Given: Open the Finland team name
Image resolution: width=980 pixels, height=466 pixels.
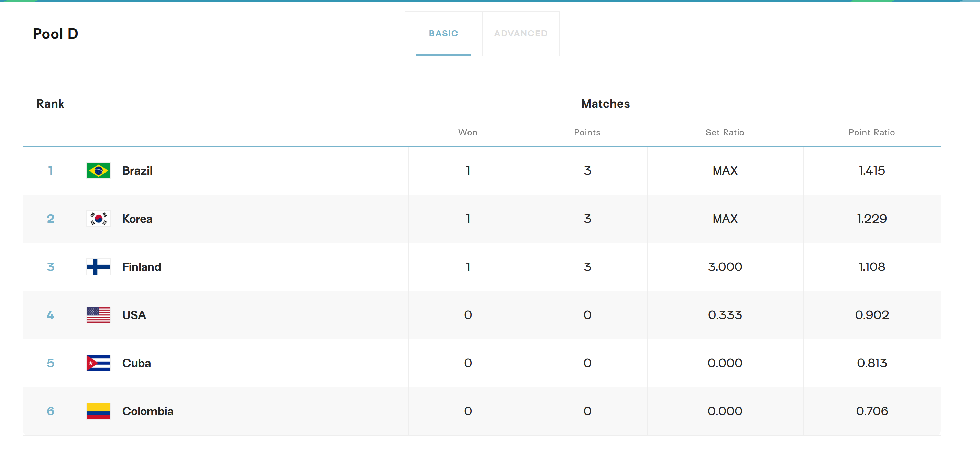Looking at the screenshot, I should pos(142,267).
